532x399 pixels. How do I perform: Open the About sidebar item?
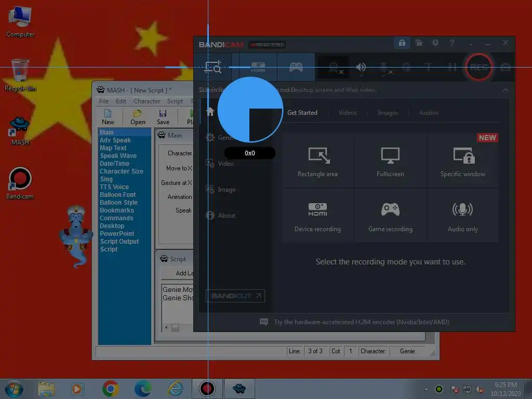(x=220, y=216)
